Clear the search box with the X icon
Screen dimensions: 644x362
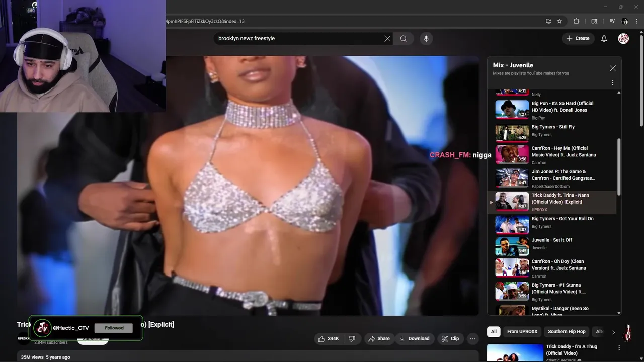point(387,39)
